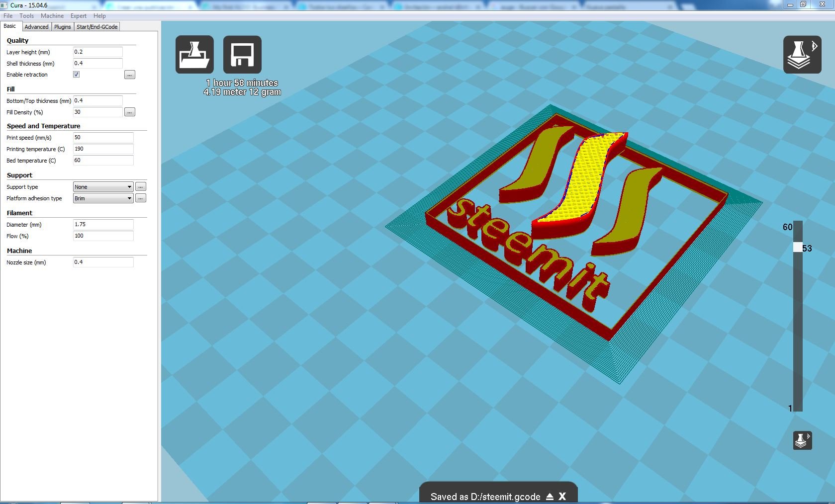Click the Load model icon

194,55
